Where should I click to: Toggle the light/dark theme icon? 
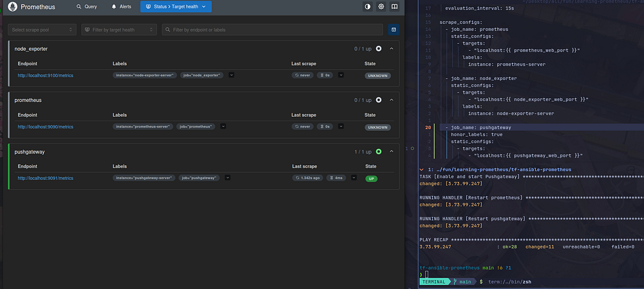coord(368,6)
